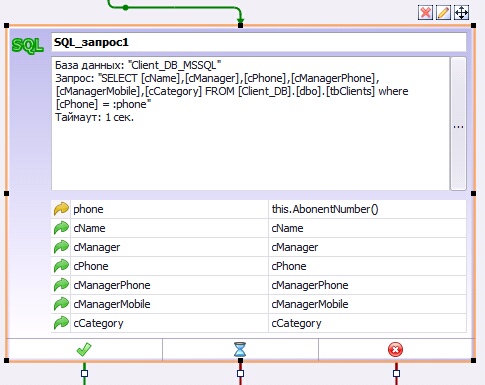
Task: Select cManager value in right column
Action: coord(367,247)
